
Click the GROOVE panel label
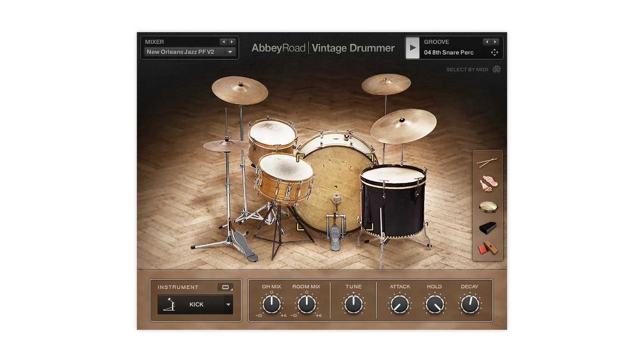(x=437, y=42)
